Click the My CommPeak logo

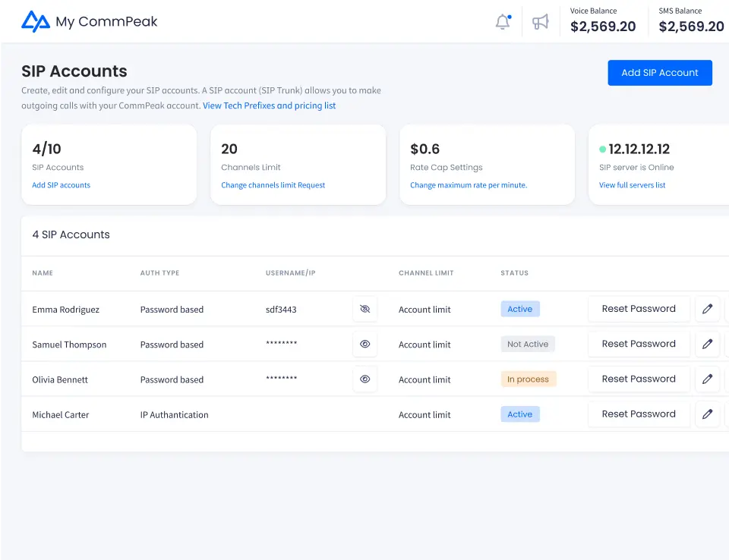(x=90, y=21)
